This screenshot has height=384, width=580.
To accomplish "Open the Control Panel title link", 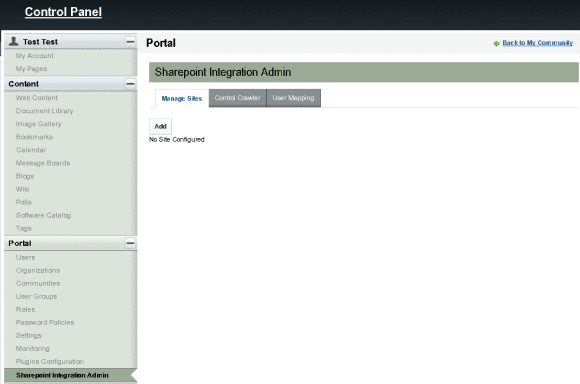I will click(x=63, y=12).
